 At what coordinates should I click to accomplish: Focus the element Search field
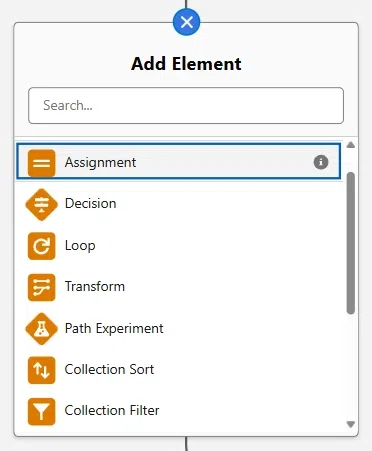(186, 106)
